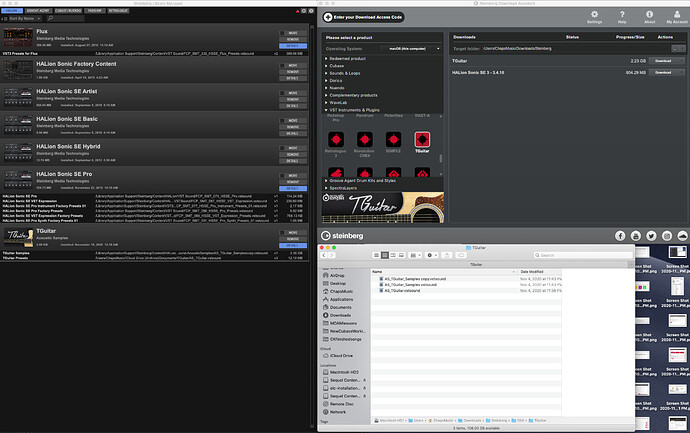This screenshot has height=433, width=690.
Task: Open the Steinberg Facebook icon
Action: 620,236
